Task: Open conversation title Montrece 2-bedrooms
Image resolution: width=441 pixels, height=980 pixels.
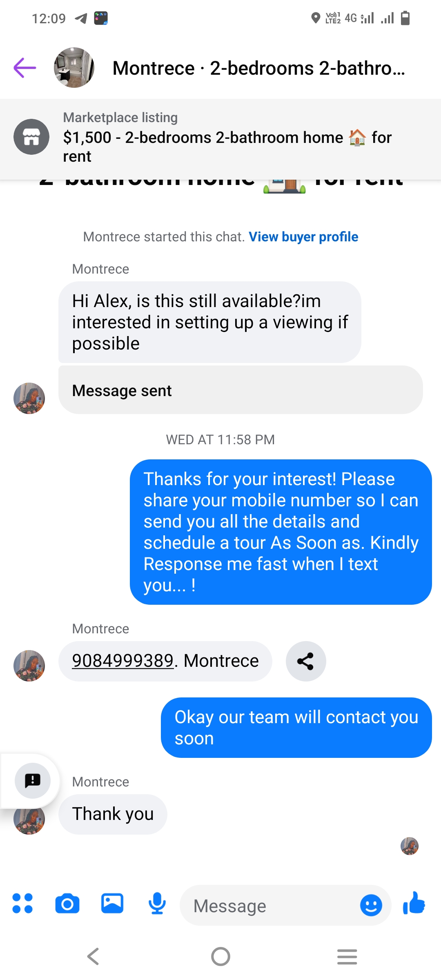Action: [x=259, y=68]
